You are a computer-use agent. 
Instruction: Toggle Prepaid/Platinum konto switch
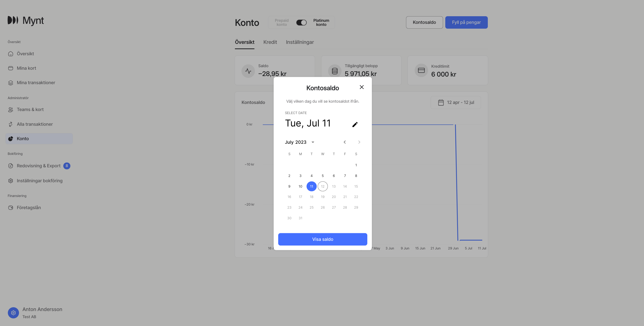[301, 23]
